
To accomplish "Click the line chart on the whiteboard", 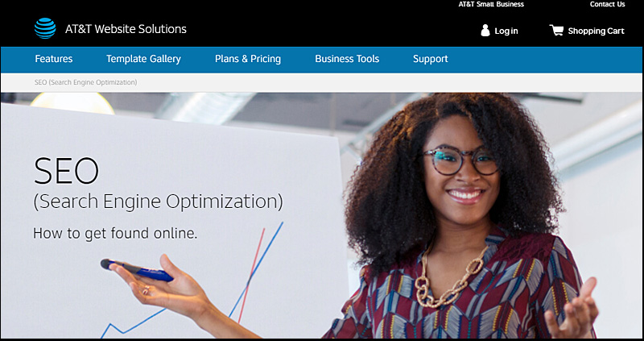I will click(192, 280).
